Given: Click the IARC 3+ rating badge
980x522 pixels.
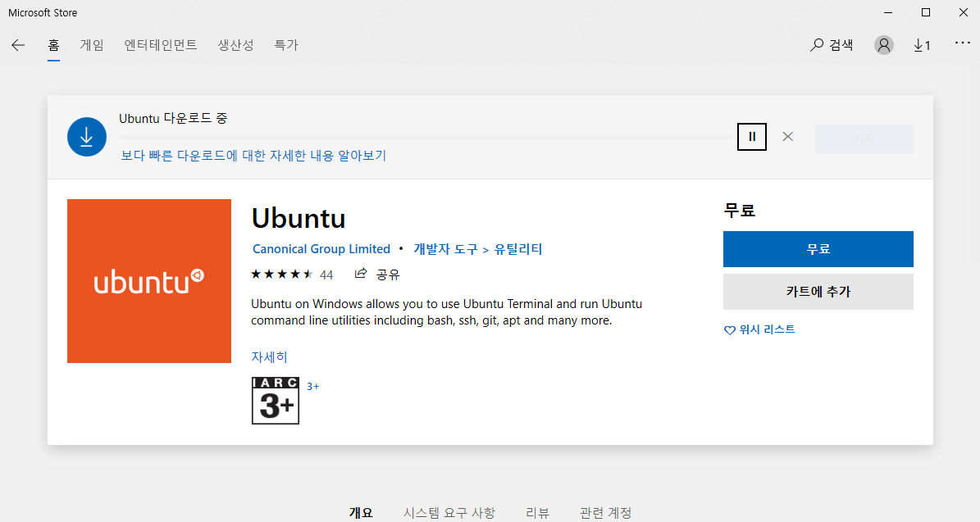Looking at the screenshot, I should [276, 401].
